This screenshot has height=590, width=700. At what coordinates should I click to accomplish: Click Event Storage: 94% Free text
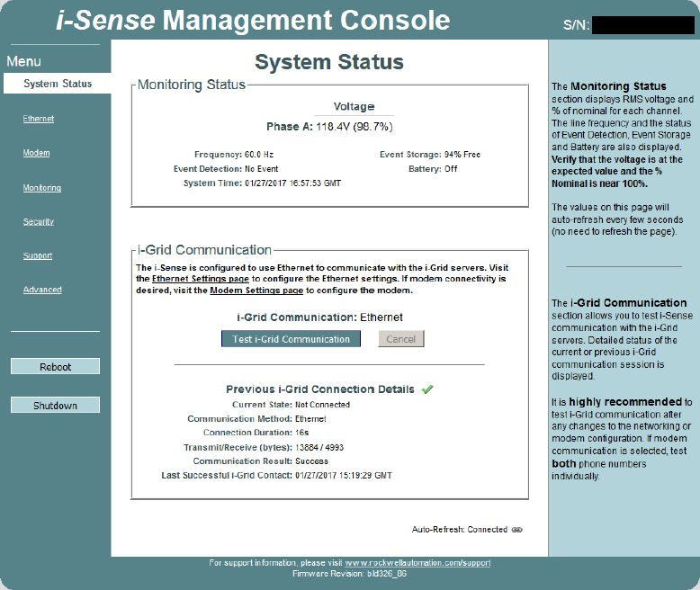click(x=430, y=155)
